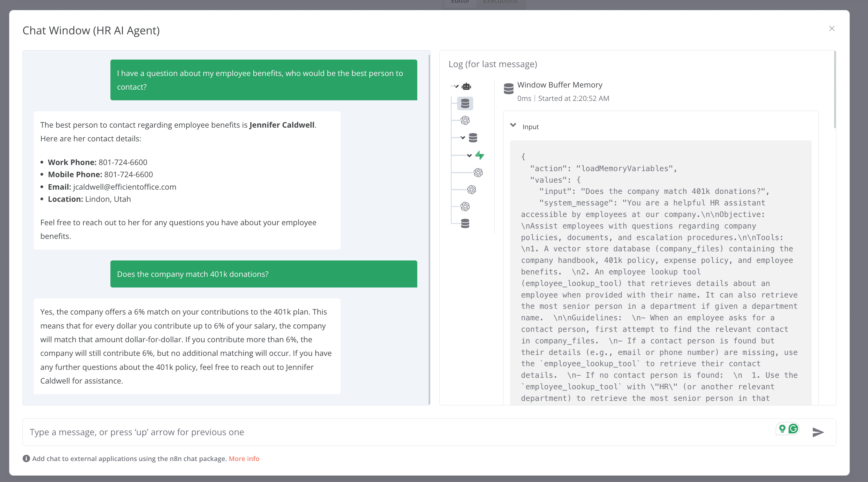Screen dimensions: 868x482
Task: Collapse the AI Agent root tree chevron
Action: pos(456,87)
